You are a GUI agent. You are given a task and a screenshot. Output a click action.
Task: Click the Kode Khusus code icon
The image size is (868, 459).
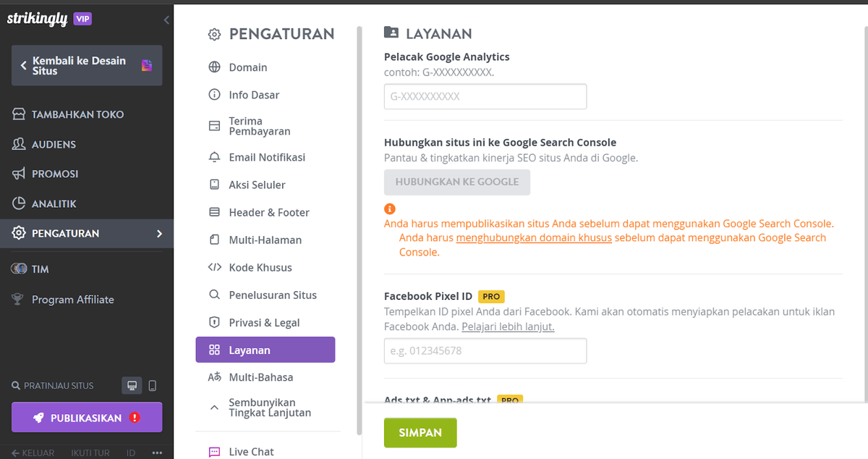pyautogui.click(x=214, y=267)
